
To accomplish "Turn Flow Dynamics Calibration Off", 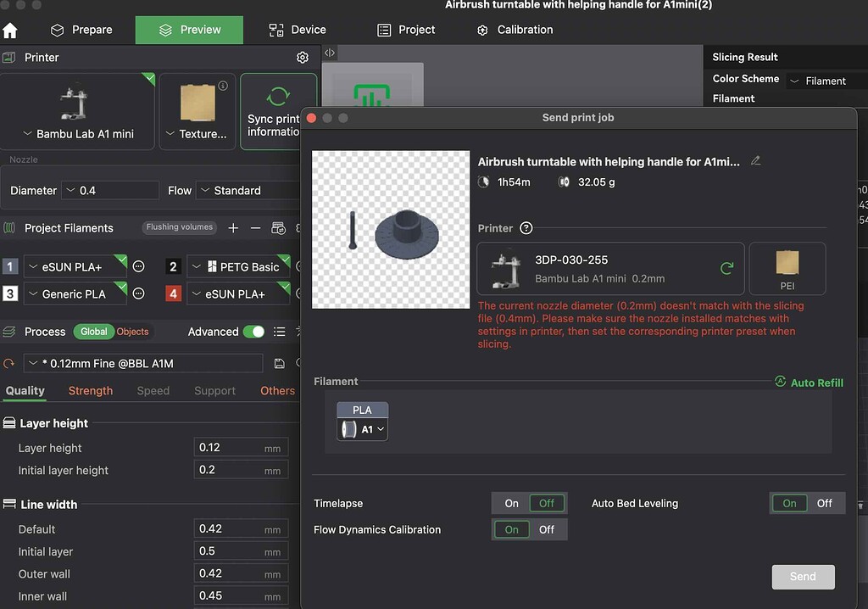I will [x=547, y=530].
